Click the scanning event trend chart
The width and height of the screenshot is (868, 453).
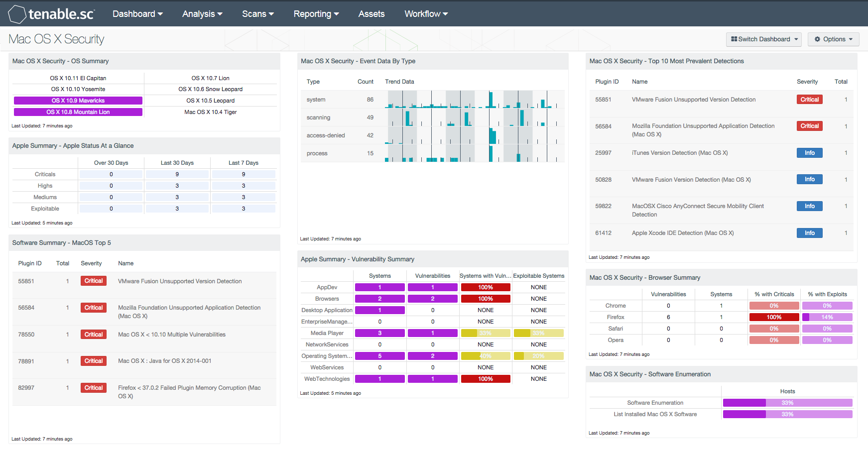(x=475, y=117)
